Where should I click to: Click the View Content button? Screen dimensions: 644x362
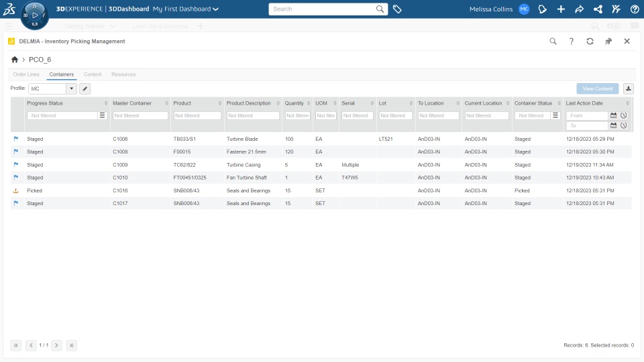(598, 88)
